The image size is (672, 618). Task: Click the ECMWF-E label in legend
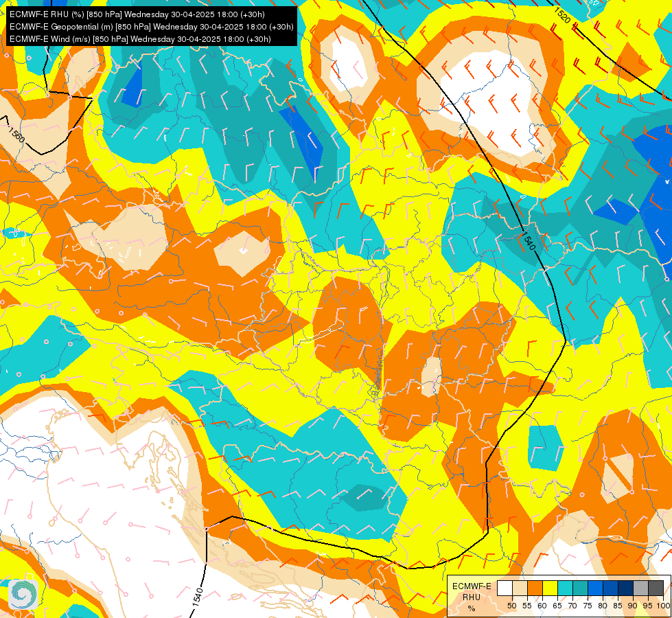[472, 586]
